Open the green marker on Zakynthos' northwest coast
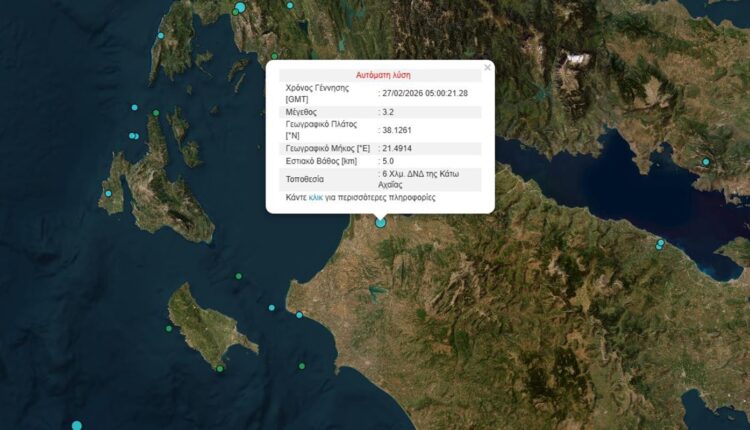The width and height of the screenshot is (750, 430). coord(169,328)
